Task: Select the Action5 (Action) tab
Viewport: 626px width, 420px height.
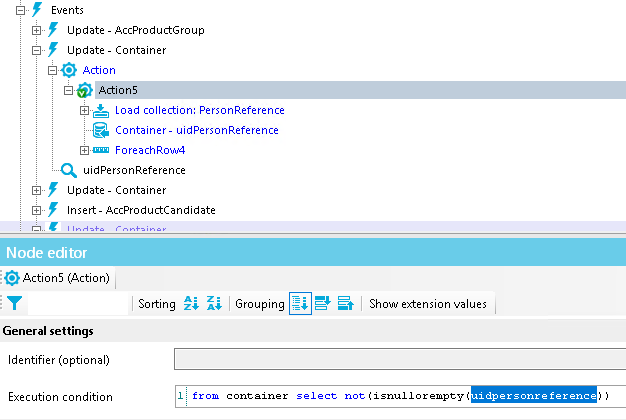Action: pos(57,278)
